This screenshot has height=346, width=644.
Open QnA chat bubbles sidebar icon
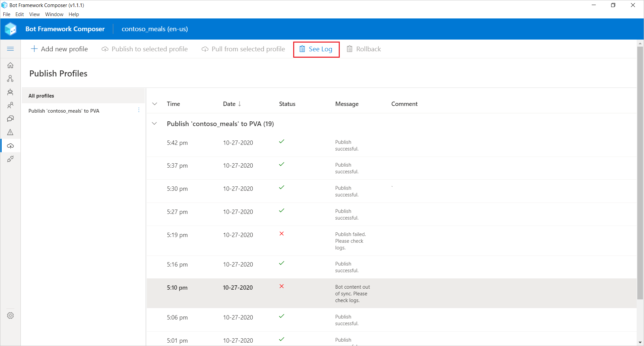[x=10, y=119]
